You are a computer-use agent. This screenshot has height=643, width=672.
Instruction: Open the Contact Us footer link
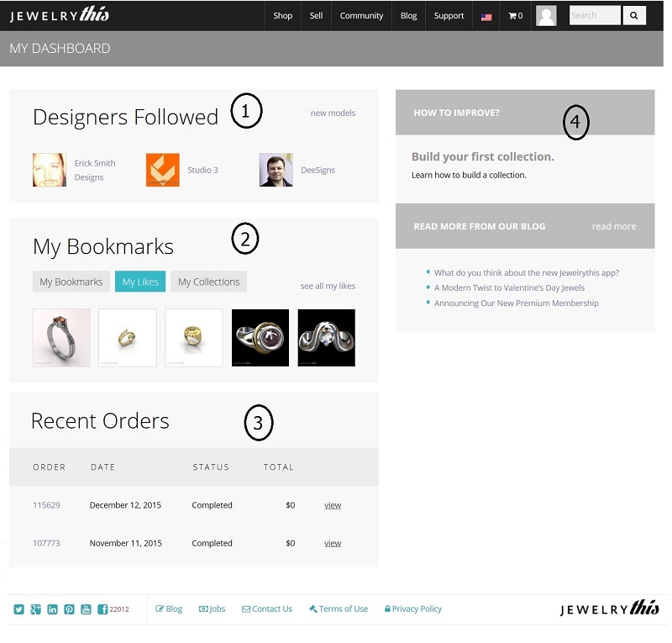coord(267,609)
